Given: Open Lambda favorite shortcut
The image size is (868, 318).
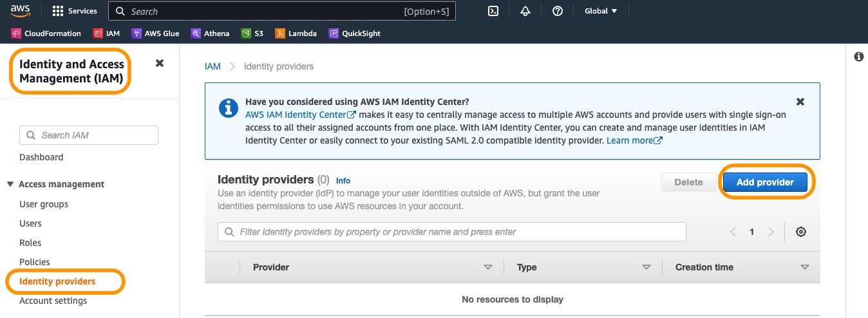Looking at the screenshot, I should [x=296, y=33].
